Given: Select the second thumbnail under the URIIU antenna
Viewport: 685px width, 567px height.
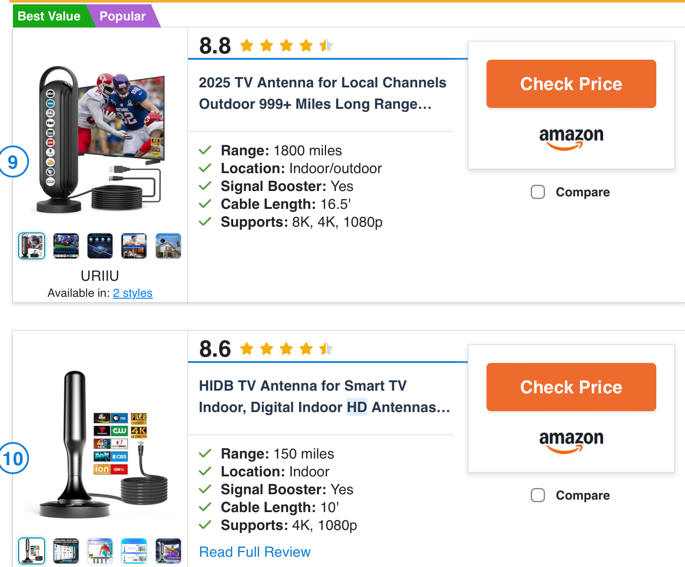Looking at the screenshot, I should click(x=66, y=246).
